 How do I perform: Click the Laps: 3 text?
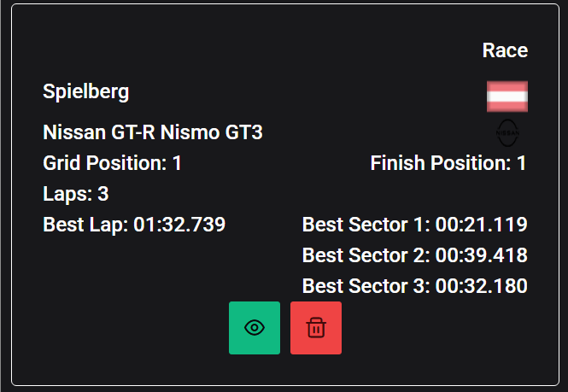point(75,194)
